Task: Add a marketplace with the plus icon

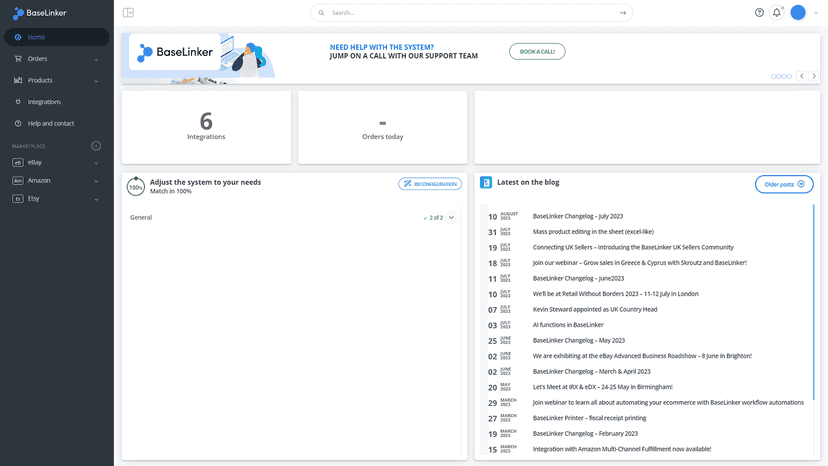Action: (96, 146)
